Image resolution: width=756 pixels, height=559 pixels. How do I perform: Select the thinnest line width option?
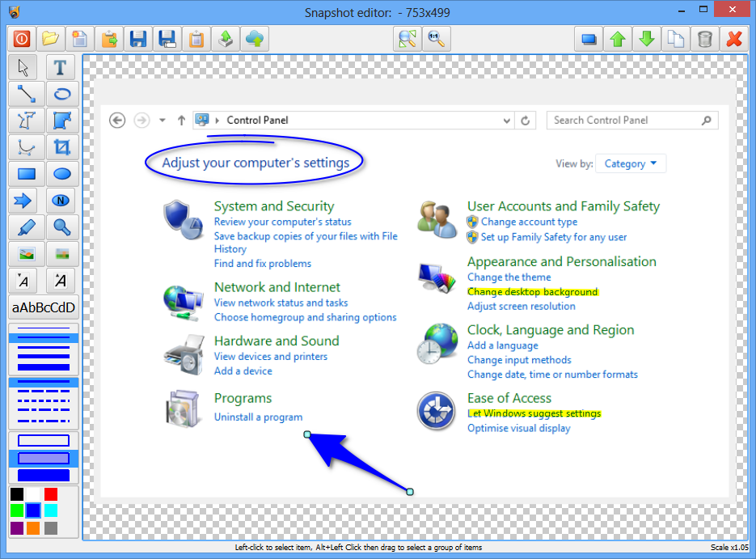pyautogui.click(x=44, y=328)
